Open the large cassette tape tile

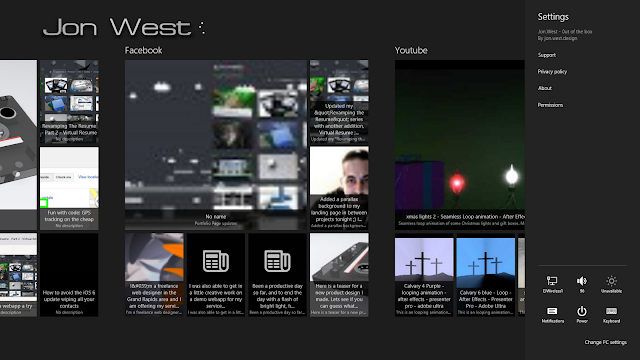18,145
